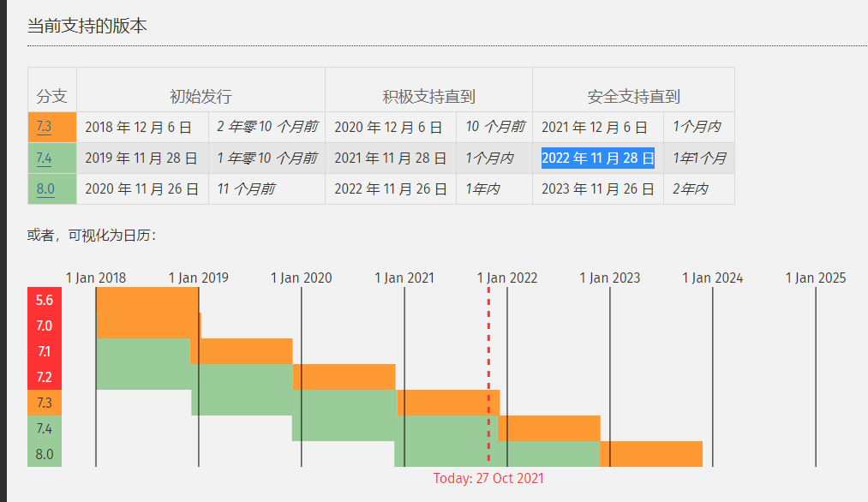Click the cell 1年1个月
This screenshot has width=868, height=502.
(698, 158)
